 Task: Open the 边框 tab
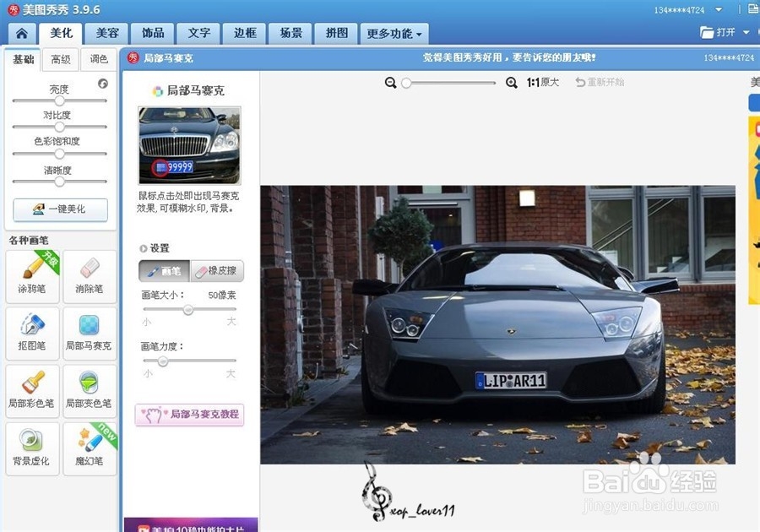(245, 34)
